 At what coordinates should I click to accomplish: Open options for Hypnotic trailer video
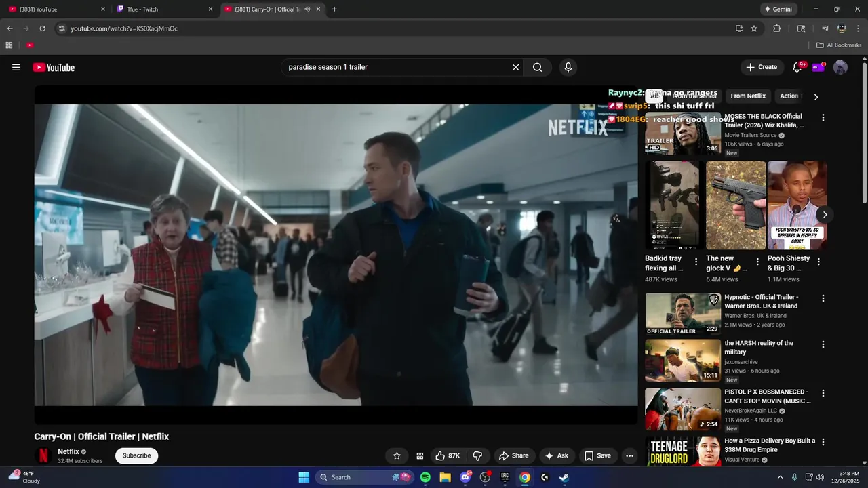[823, 298]
